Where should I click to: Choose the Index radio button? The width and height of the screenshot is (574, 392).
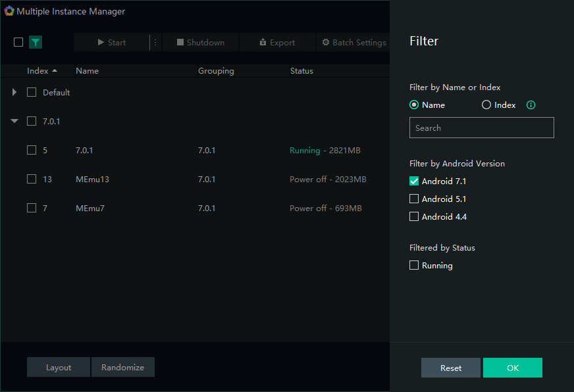[486, 105]
